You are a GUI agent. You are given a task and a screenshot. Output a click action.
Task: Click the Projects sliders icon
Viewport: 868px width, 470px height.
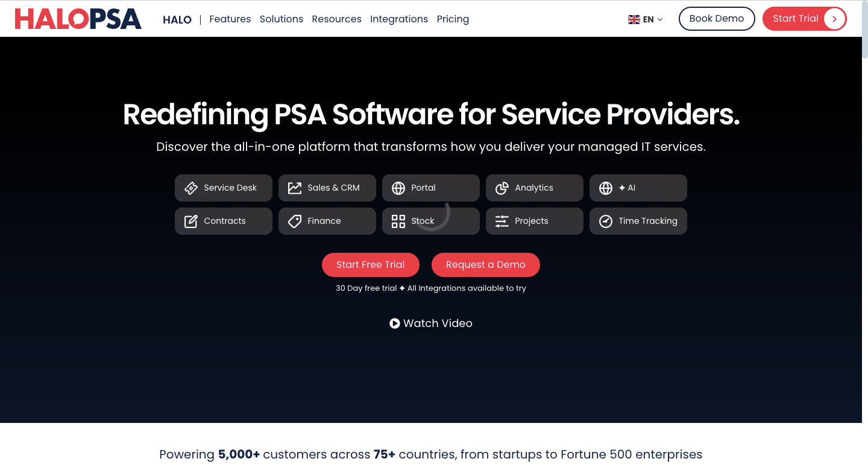pyautogui.click(x=502, y=221)
